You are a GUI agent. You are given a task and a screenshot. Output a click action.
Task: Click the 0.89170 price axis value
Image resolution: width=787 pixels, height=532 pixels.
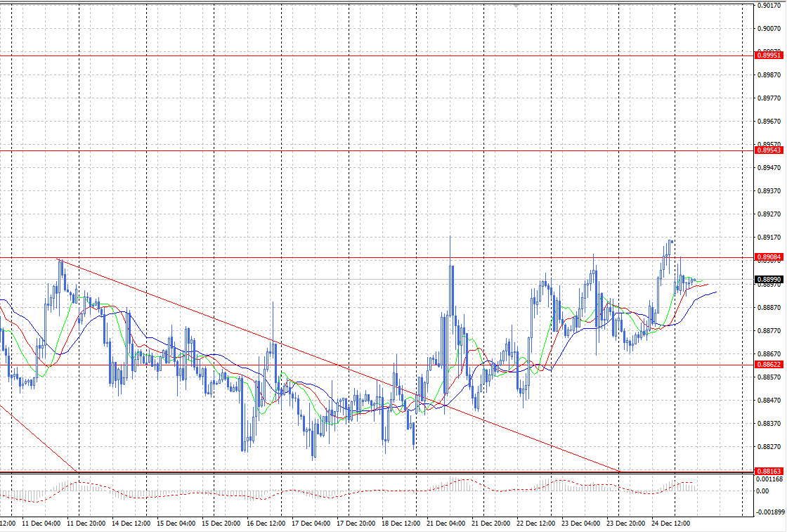[769, 238]
